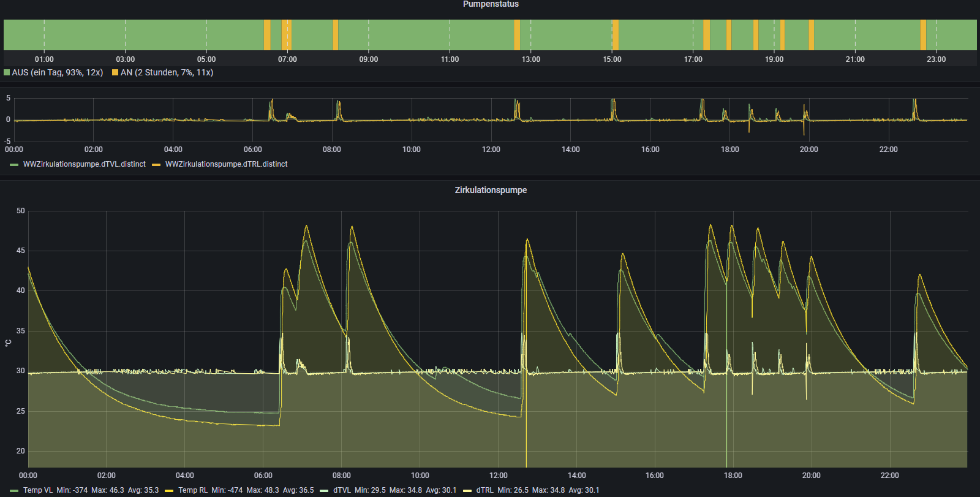Click the green AUS legend color swatch
Screen dimensions: 980x497
point(7,72)
